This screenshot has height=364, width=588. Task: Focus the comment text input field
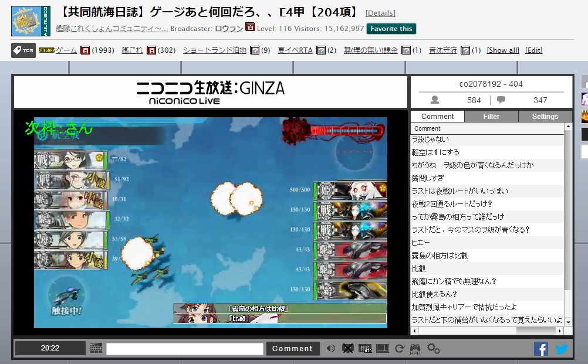point(185,349)
